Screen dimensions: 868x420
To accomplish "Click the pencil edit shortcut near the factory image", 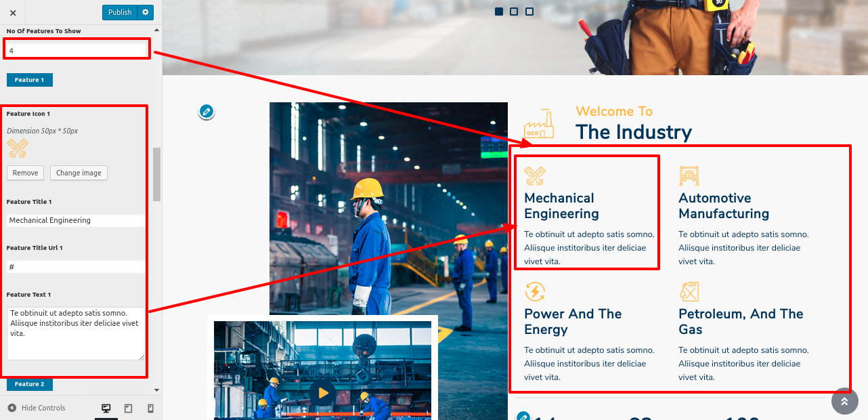I will 207,112.
